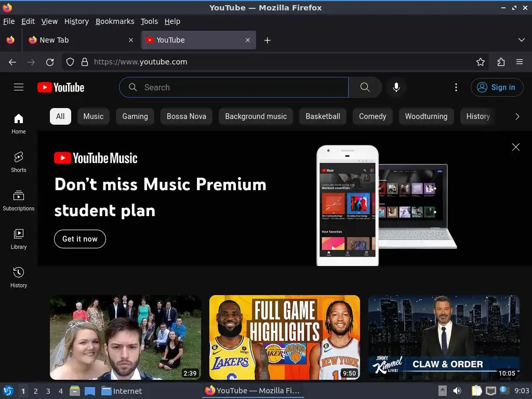Image resolution: width=532 pixels, height=399 pixels.
Task: Open the Bookmarks menu
Action: coord(115,21)
